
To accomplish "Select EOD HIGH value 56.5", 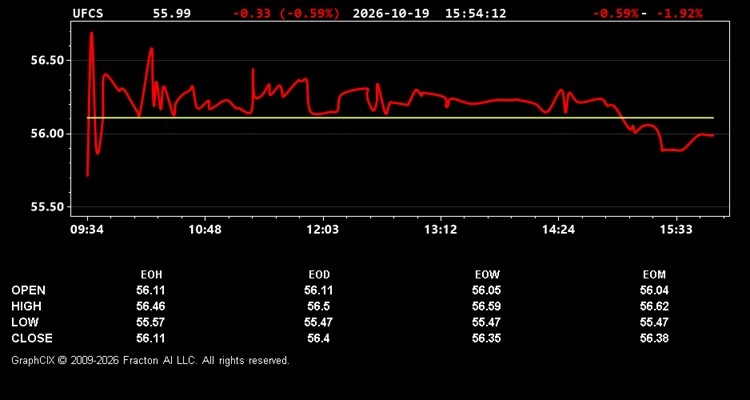I will click(319, 306).
